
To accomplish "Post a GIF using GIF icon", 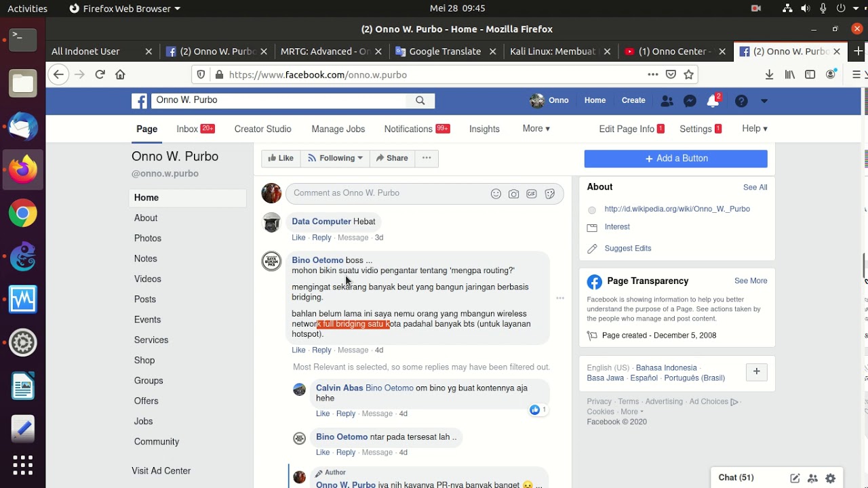I will point(532,194).
